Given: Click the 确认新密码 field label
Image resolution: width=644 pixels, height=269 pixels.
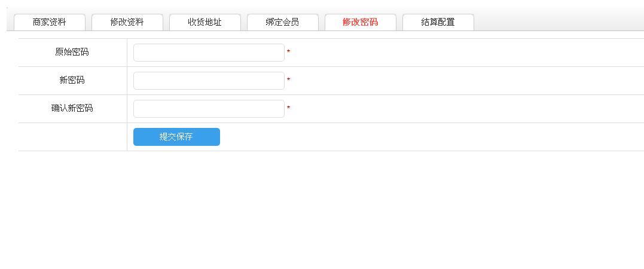Looking at the screenshot, I should [72, 108].
